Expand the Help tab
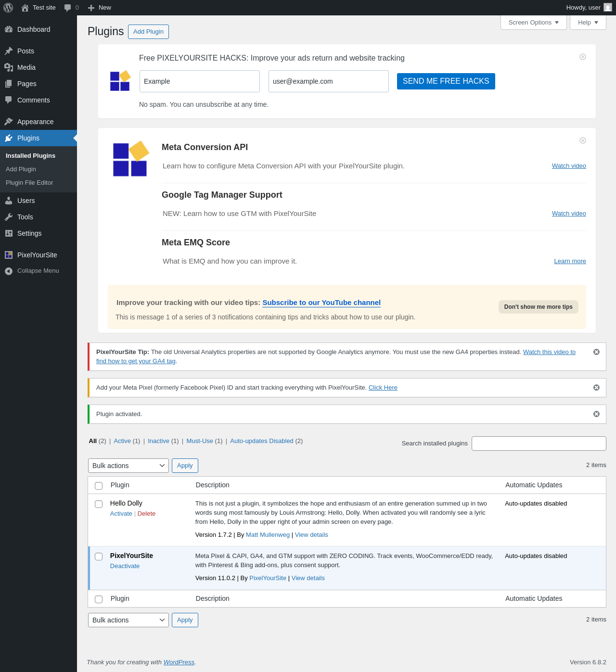 pos(588,23)
